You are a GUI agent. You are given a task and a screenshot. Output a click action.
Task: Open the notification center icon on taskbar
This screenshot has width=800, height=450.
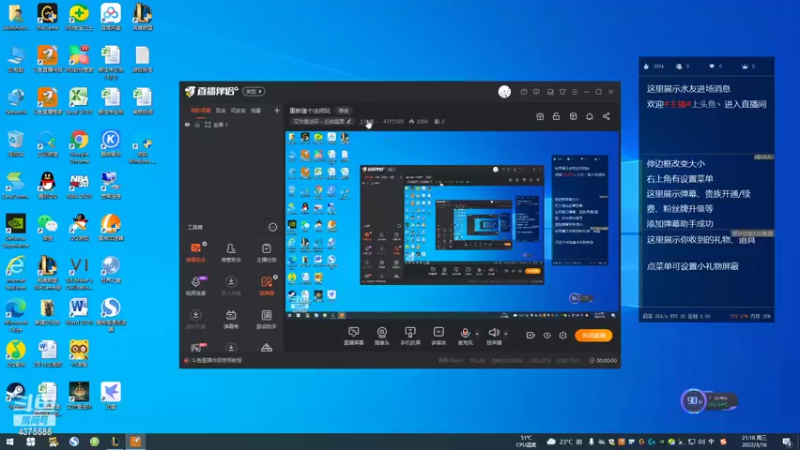(x=787, y=441)
